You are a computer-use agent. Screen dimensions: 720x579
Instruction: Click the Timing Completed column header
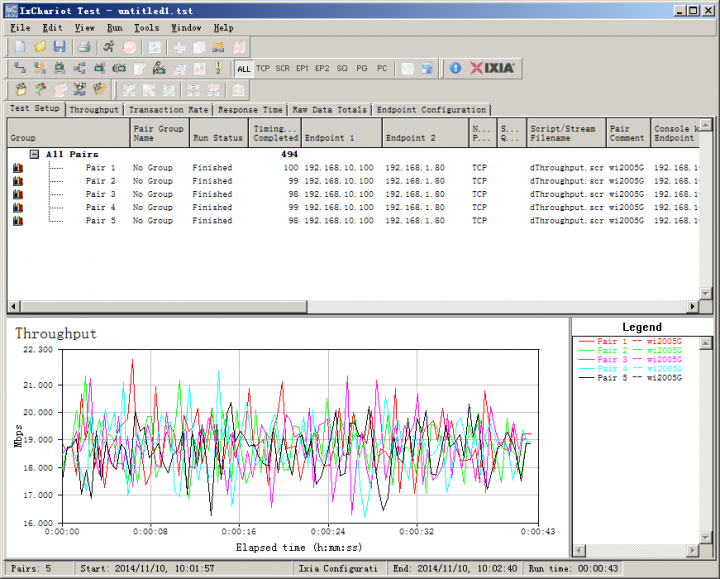pos(275,133)
